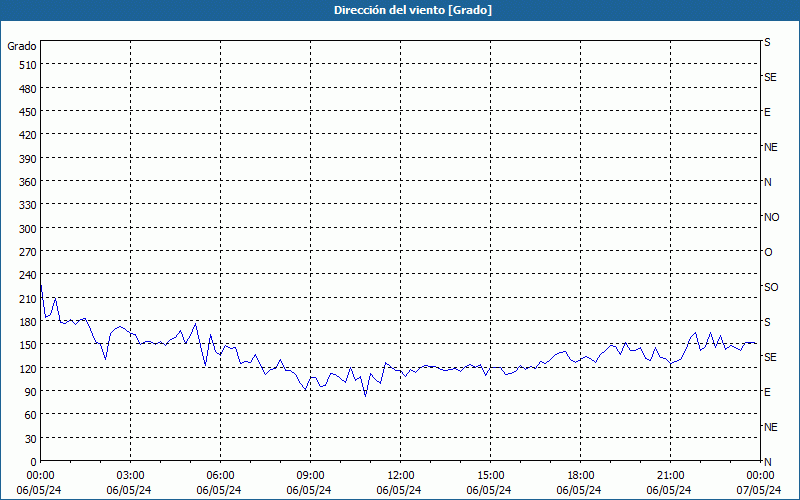The height and width of the screenshot is (500, 800).
Task: Select the 30 y-axis value
Action: pyautogui.click(x=31, y=439)
